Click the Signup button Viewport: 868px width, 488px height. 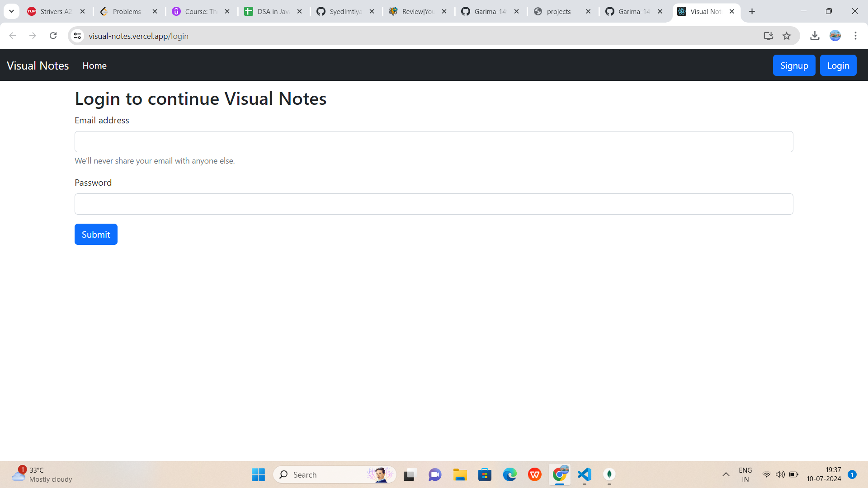point(794,66)
